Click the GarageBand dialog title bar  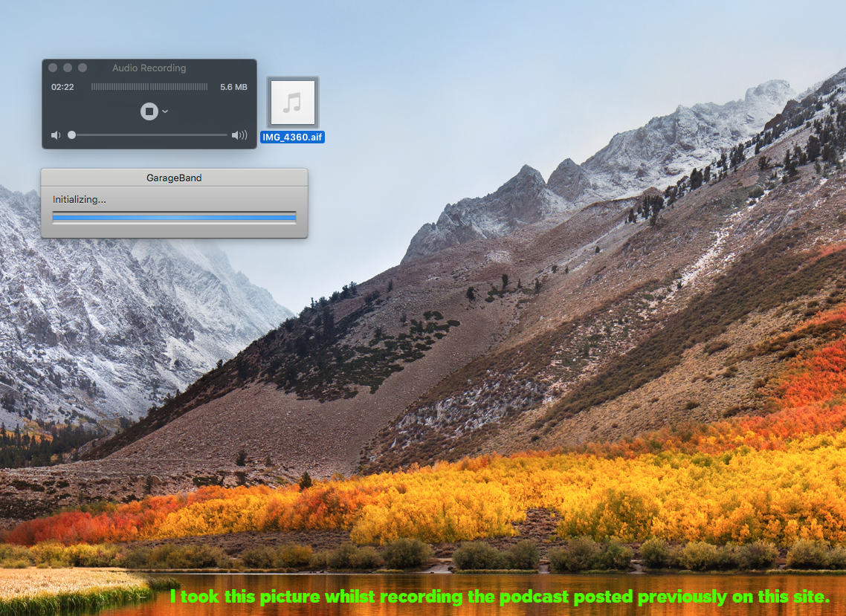(x=174, y=178)
